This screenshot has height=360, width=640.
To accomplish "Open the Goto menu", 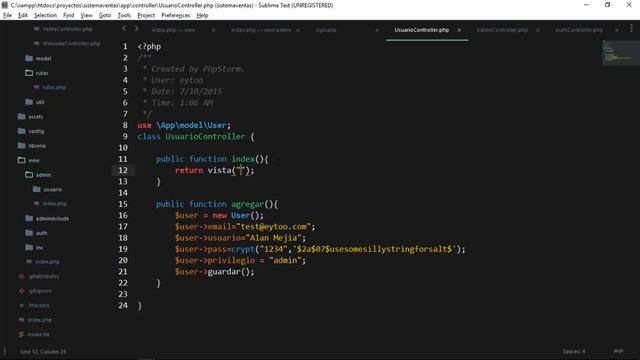I will coord(105,15).
